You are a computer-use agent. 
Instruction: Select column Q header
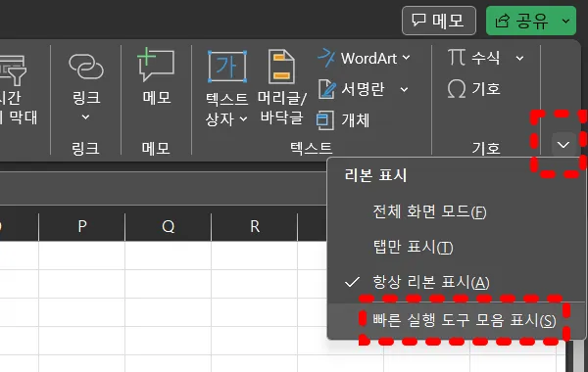[x=168, y=226]
